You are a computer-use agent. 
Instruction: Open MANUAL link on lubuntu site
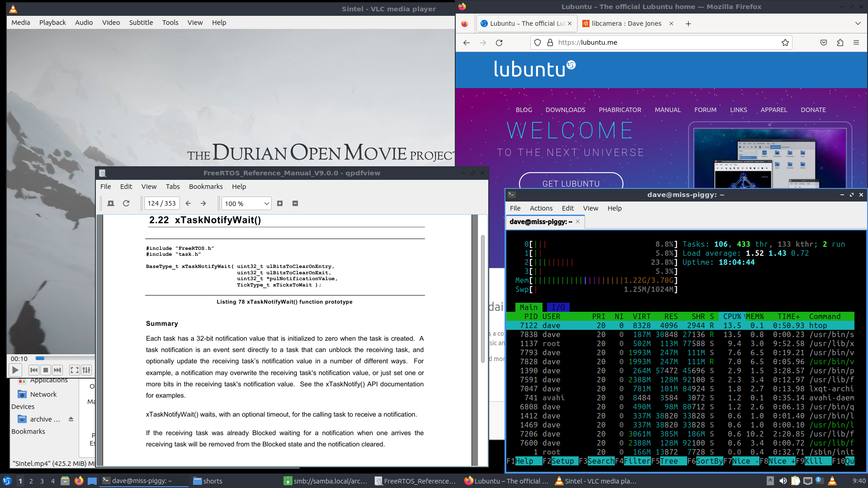pyautogui.click(x=667, y=110)
